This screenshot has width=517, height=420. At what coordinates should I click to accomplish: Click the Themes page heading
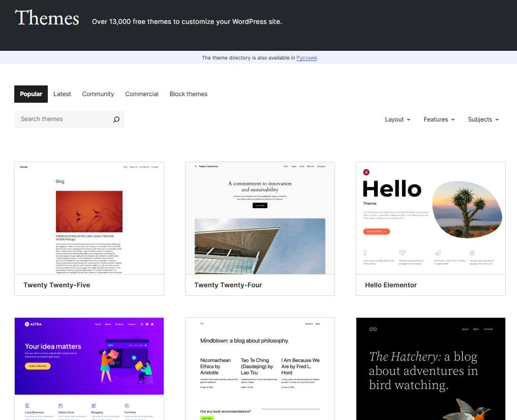pos(47,18)
